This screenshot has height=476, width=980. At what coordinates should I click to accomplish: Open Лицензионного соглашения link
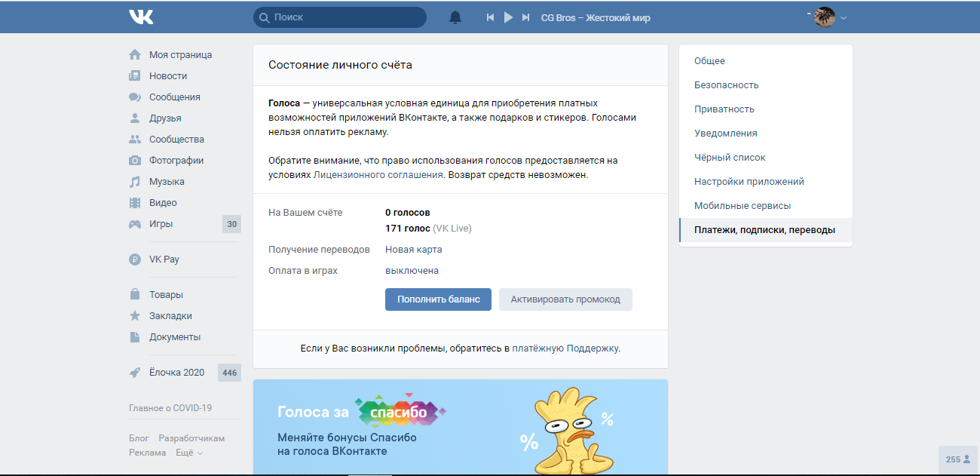(378, 174)
